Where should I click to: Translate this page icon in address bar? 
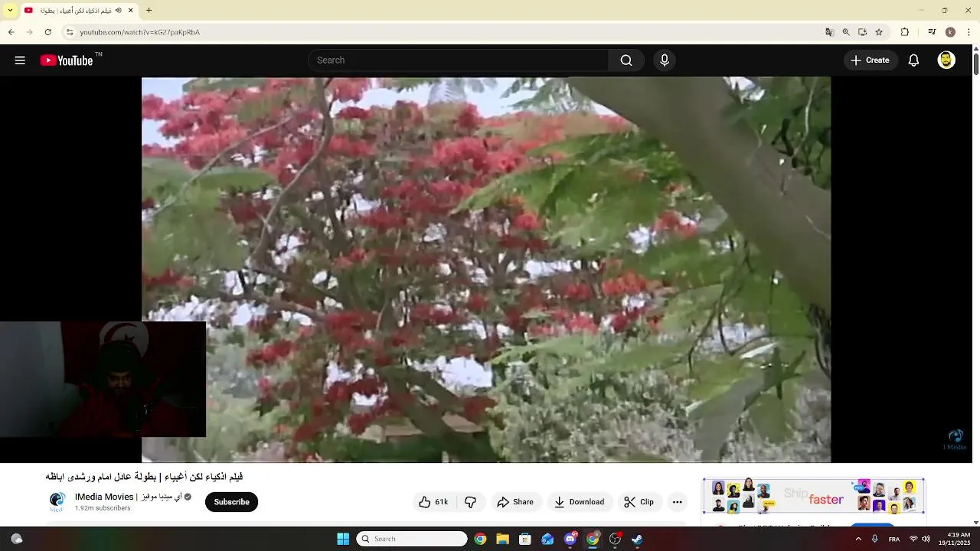[829, 32]
